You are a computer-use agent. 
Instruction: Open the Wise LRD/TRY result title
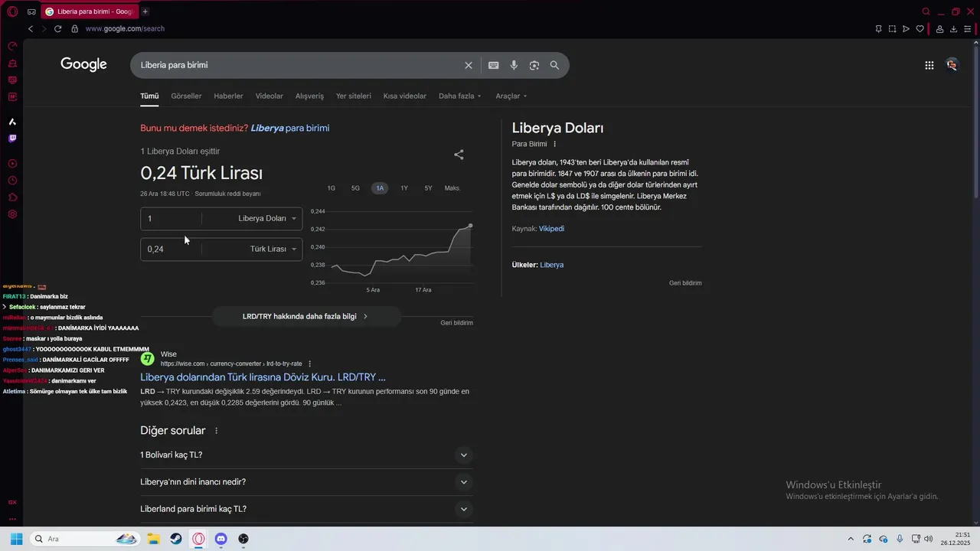[x=263, y=377]
